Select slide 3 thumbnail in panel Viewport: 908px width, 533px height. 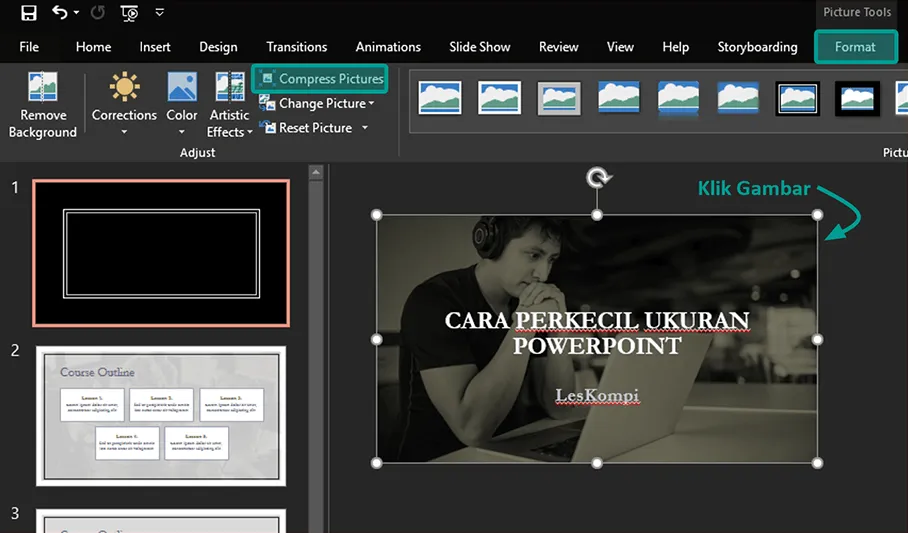point(161,521)
